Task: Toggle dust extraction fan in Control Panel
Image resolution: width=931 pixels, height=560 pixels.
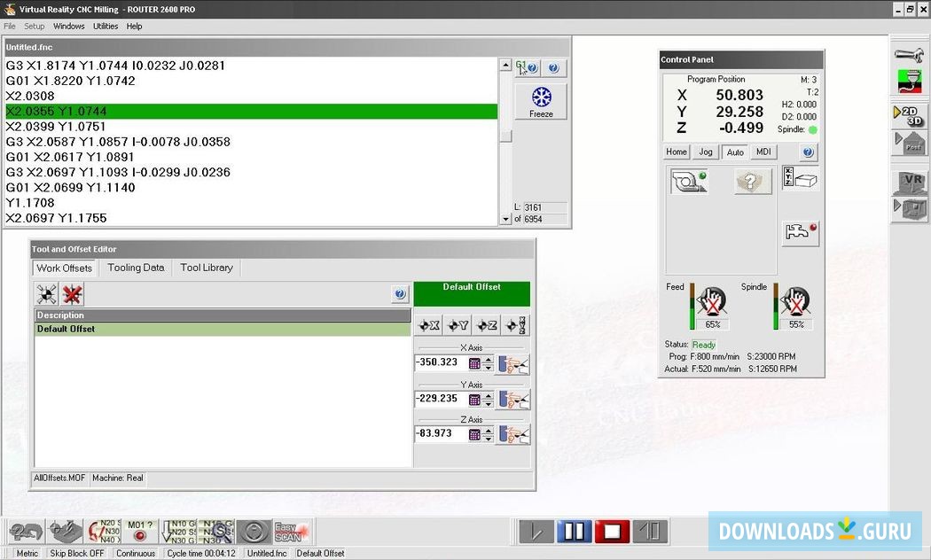Action: click(689, 182)
